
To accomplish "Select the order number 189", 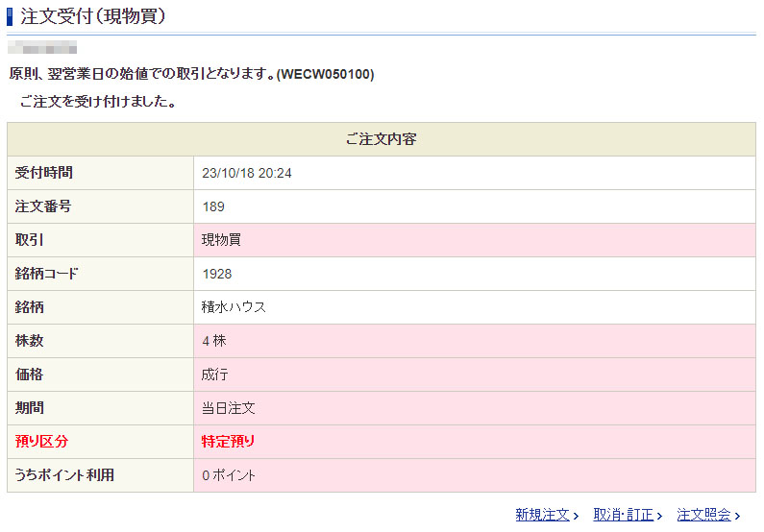I will click(x=213, y=206).
